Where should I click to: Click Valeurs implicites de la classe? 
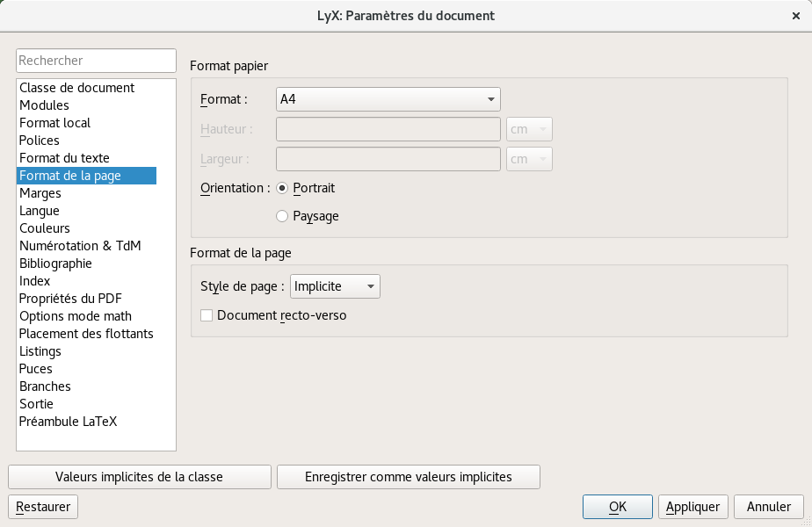pos(140,477)
